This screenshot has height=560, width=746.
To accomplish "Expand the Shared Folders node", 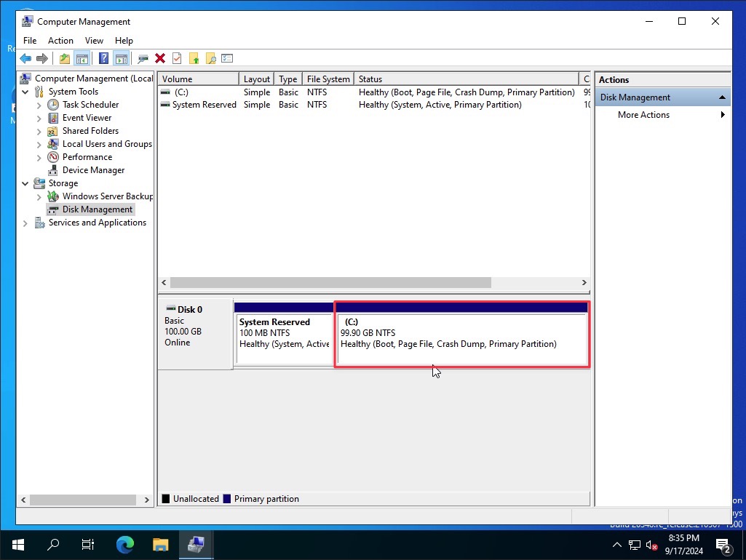I will (39, 131).
